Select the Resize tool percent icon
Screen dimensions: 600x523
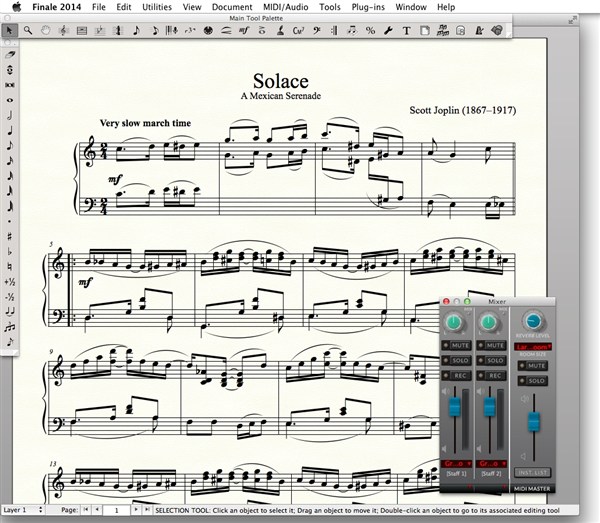click(x=370, y=30)
